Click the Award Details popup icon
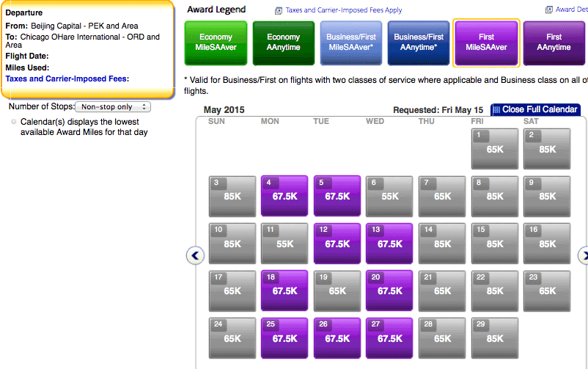Viewport: 588px width, 369px height. pyautogui.click(x=549, y=10)
